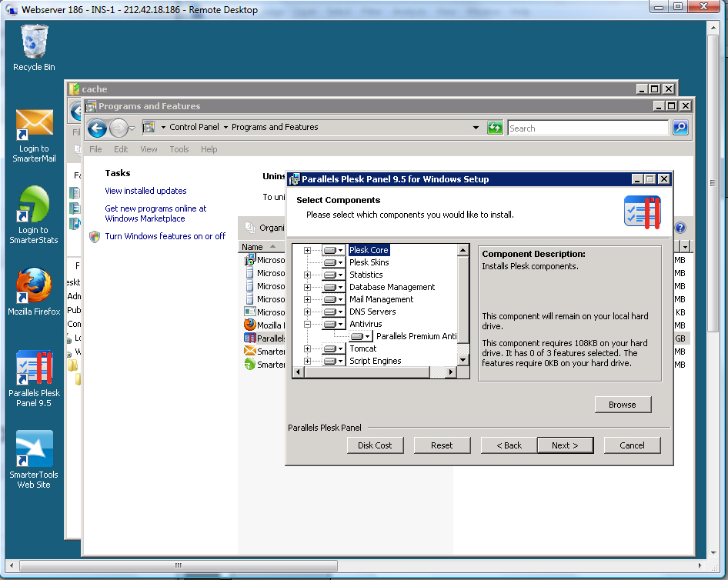Select the Parallels program list entry icon

250,338
